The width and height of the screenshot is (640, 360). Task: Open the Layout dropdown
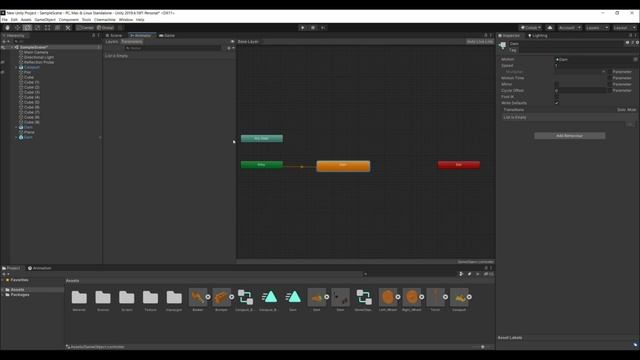(624, 28)
